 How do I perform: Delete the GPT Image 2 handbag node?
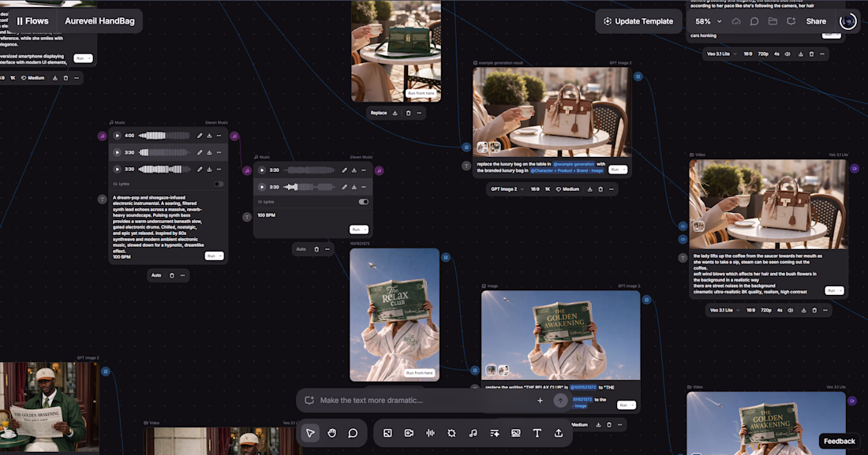(x=600, y=189)
